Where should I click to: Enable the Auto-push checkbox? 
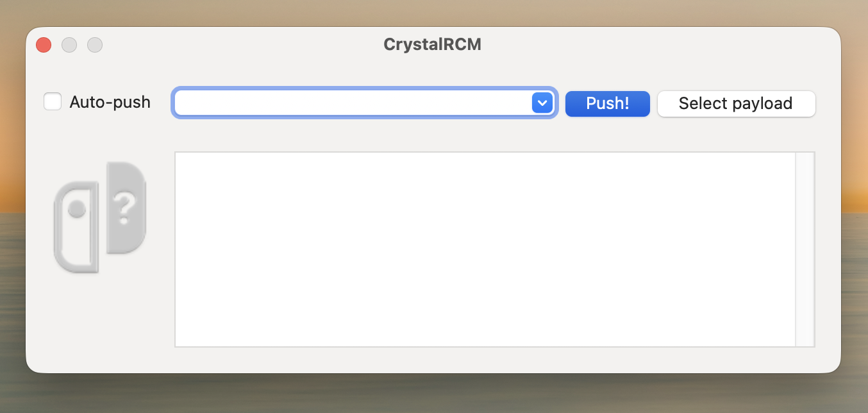pos(53,102)
